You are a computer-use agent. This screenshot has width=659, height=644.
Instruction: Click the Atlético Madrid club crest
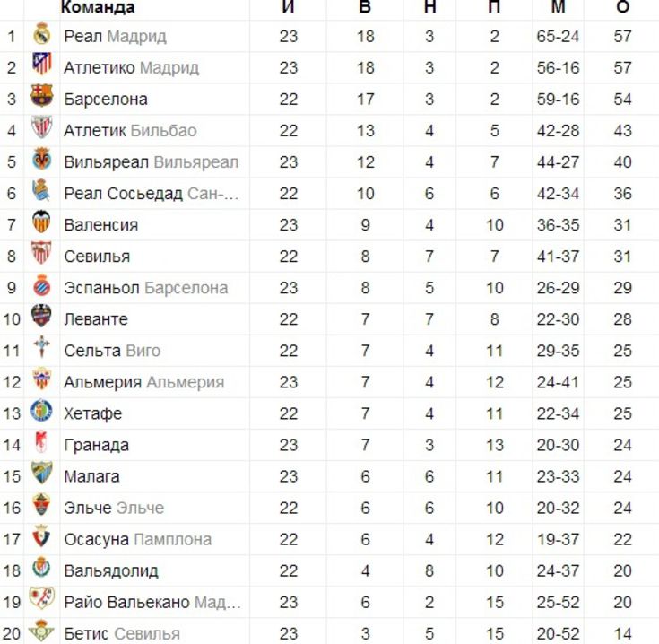(x=41, y=64)
